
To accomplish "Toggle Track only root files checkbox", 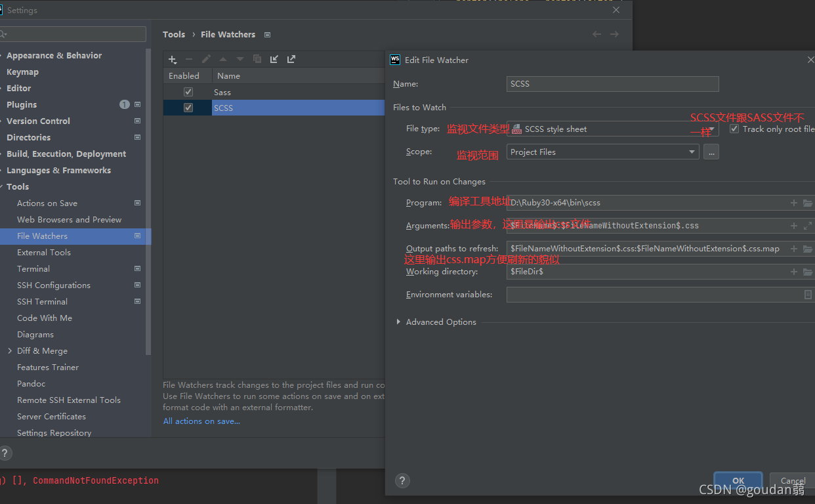I will [x=734, y=129].
